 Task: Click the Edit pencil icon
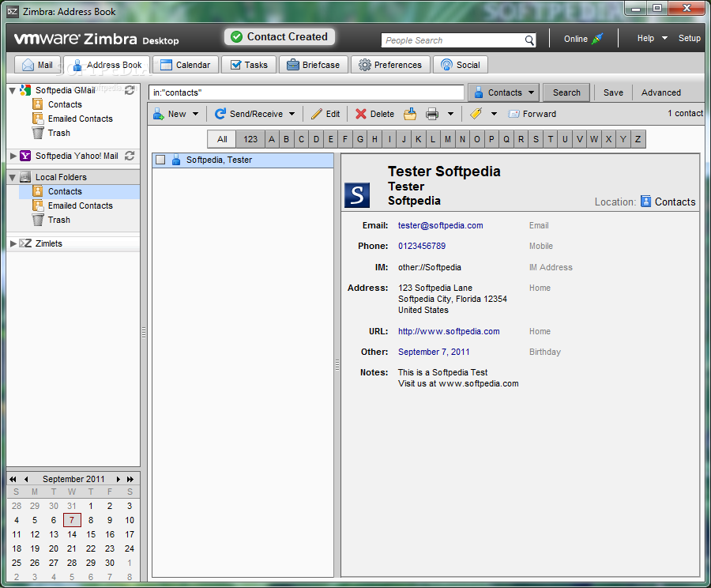[317, 114]
